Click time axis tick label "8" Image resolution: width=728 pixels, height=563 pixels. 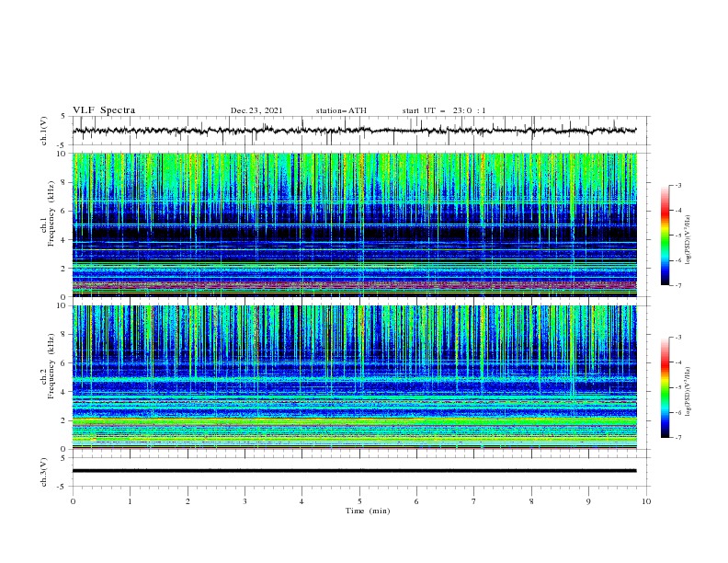click(531, 501)
